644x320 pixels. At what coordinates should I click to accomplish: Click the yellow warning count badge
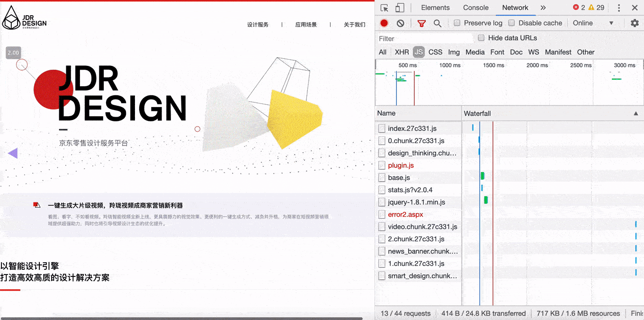(596, 8)
